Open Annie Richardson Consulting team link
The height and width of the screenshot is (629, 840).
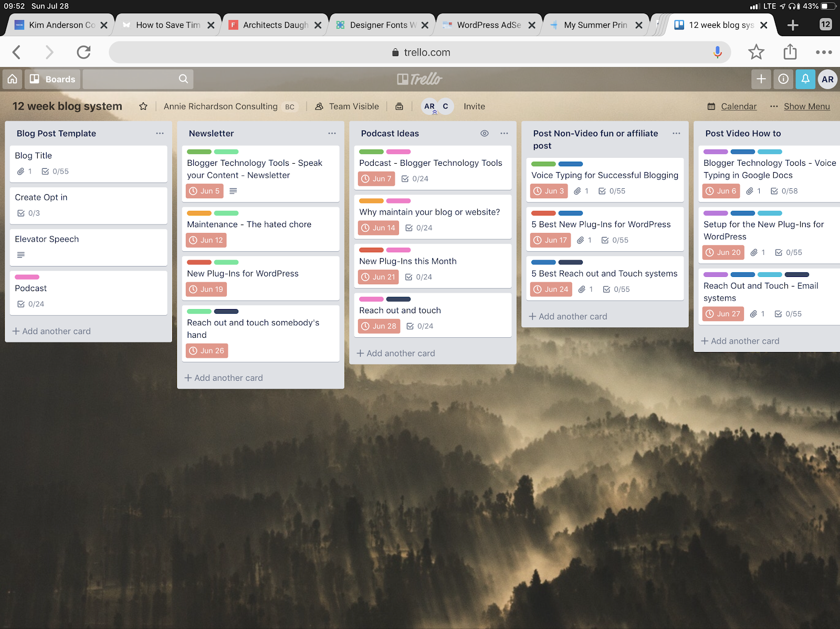(x=220, y=106)
